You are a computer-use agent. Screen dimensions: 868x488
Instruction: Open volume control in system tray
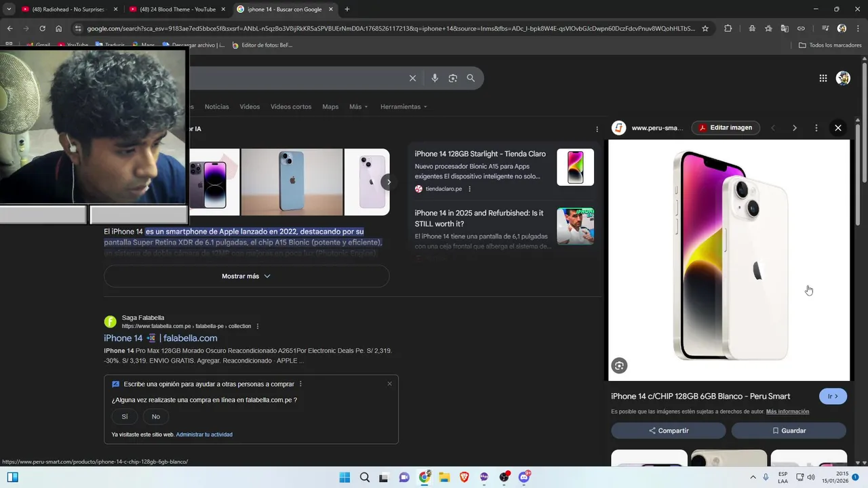[x=811, y=477]
